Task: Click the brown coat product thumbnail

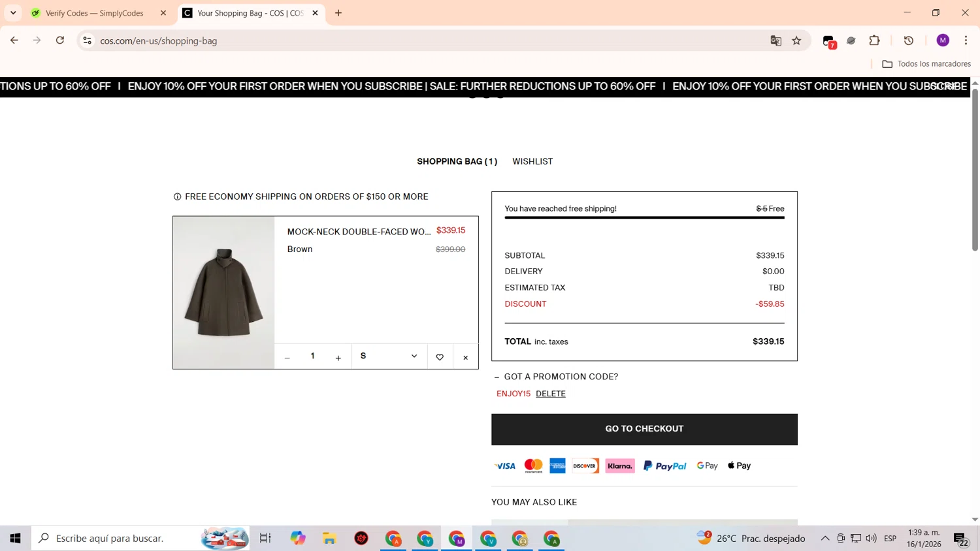Action: coord(223,292)
